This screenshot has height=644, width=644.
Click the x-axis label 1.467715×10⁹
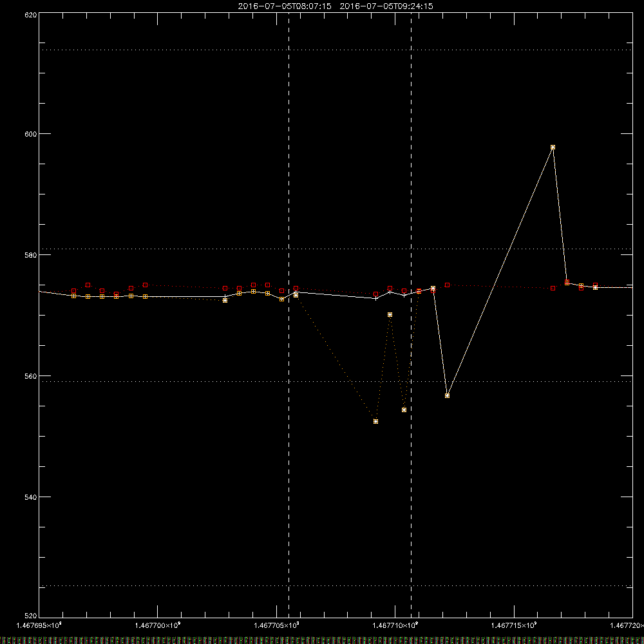point(514,625)
